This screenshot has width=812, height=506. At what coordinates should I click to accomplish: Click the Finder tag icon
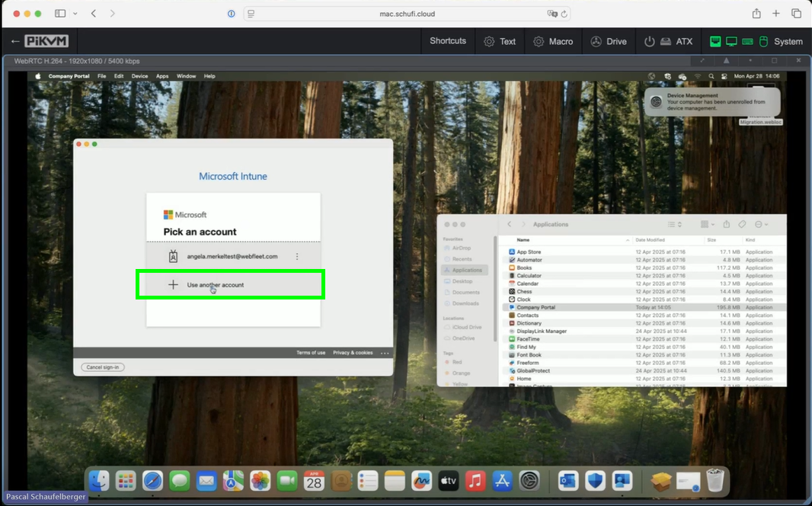point(742,224)
